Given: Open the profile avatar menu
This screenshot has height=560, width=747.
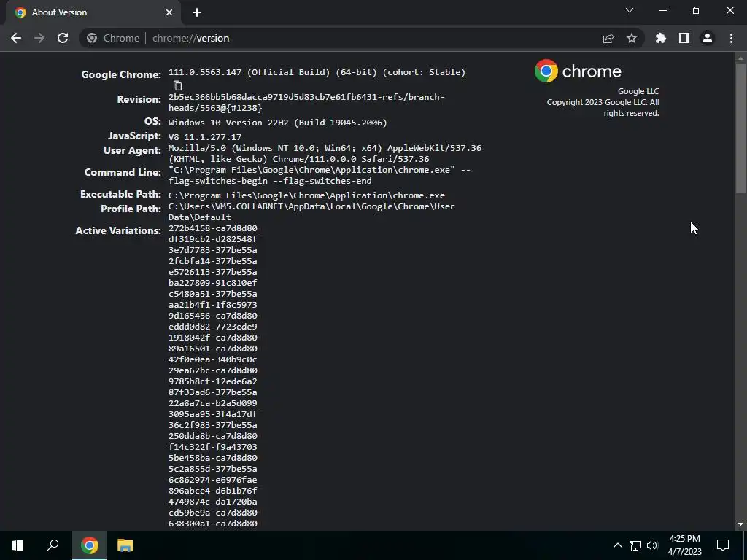Looking at the screenshot, I should click(x=708, y=38).
